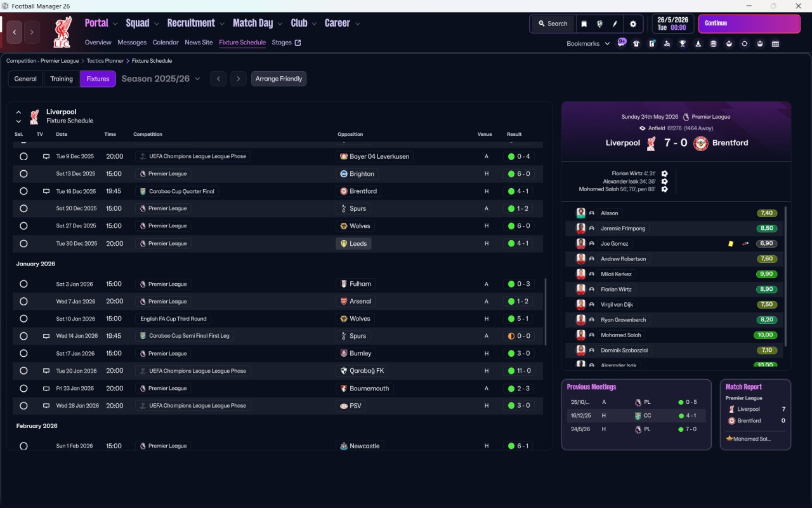The image size is (812, 508).
Task: Select the radio button for the Burnley fixture
Action: (x=23, y=353)
